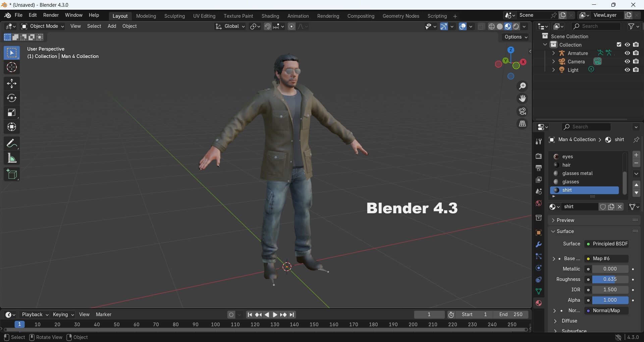644x342 pixels.
Task: Open the Options dropdown in viewport
Action: tap(516, 37)
